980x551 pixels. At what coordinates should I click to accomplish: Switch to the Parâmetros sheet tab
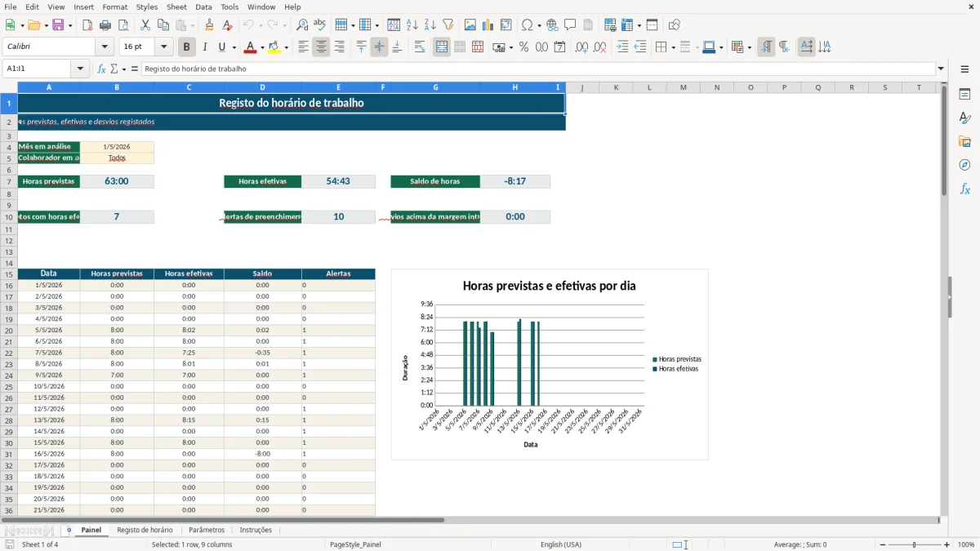coord(207,530)
